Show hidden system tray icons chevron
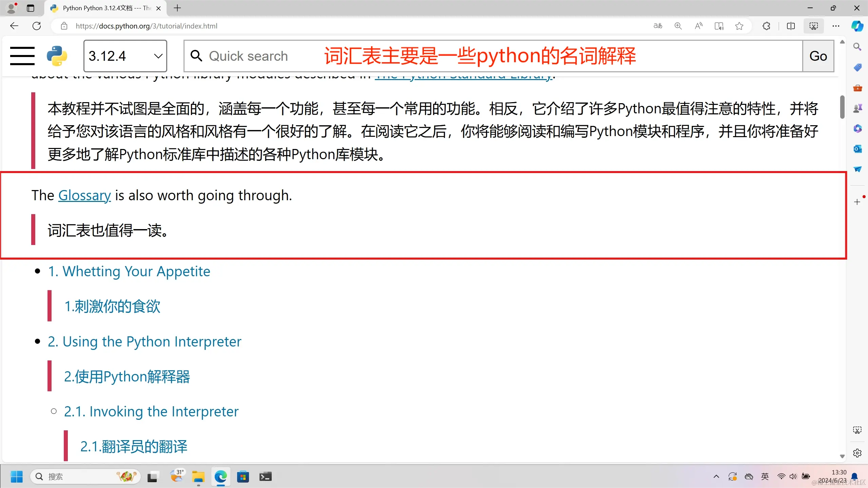Viewport: 868px width, 488px height. click(716, 476)
